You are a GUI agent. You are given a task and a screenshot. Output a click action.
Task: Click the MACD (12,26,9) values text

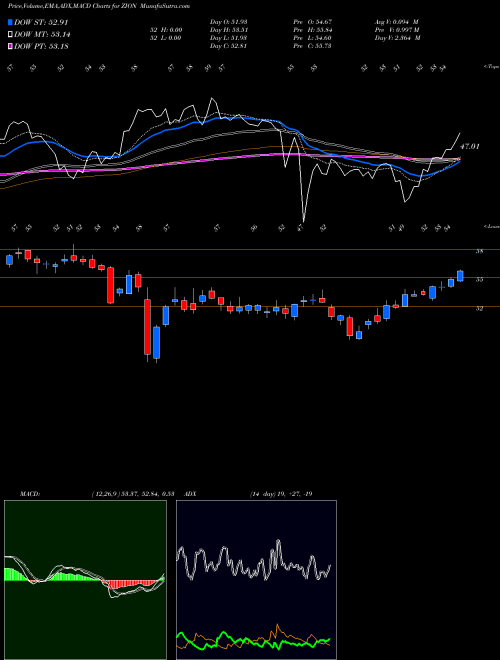tap(133, 494)
